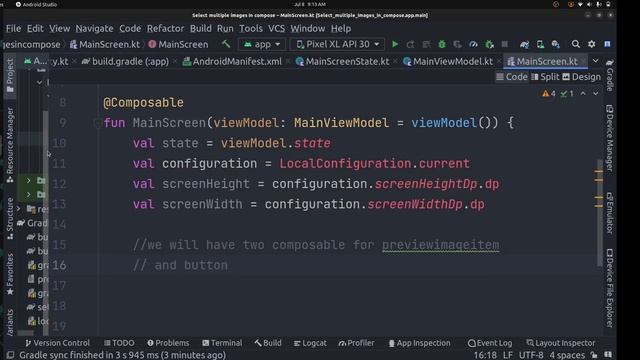The image size is (640, 360).
Task: Switch editor to Code view
Action: click(512, 77)
